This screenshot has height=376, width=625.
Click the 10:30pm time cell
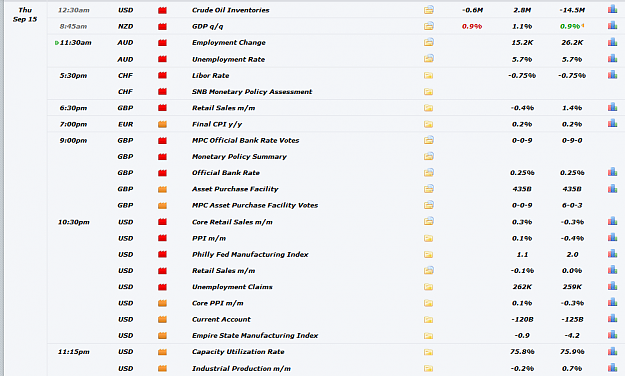point(74,222)
